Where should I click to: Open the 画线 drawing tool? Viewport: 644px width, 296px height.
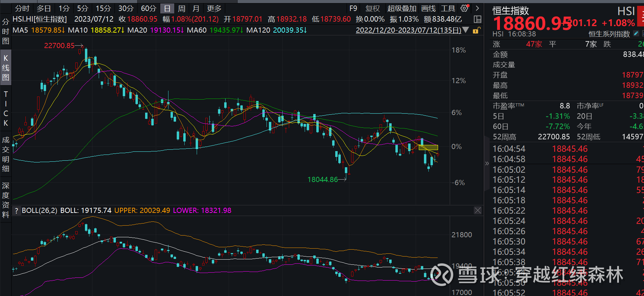point(428,9)
